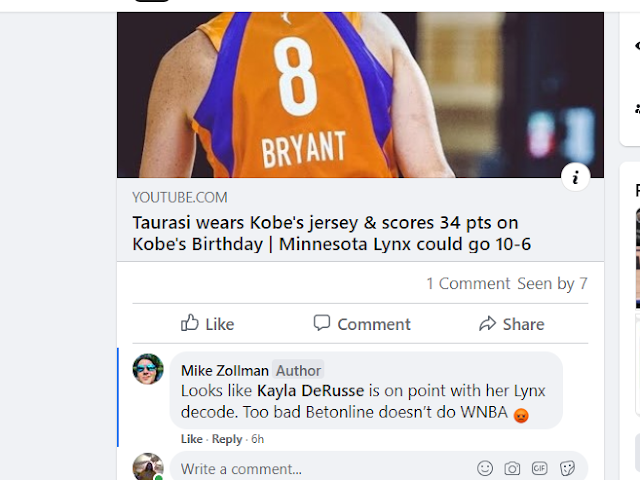Image resolution: width=640 pixels, height=480 pixels.
Task: Click your own avatar beside comment box
Action: point(148,467)
